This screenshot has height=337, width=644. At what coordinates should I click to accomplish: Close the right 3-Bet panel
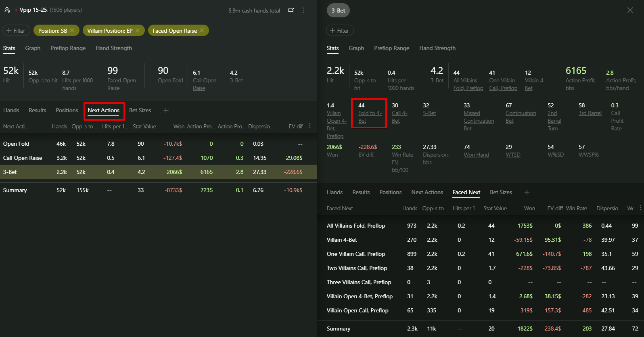pyautogui.click(x=630, y=10)
